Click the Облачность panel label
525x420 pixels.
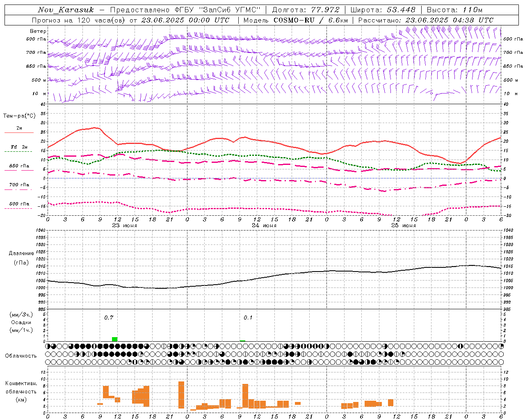[21, 356]
